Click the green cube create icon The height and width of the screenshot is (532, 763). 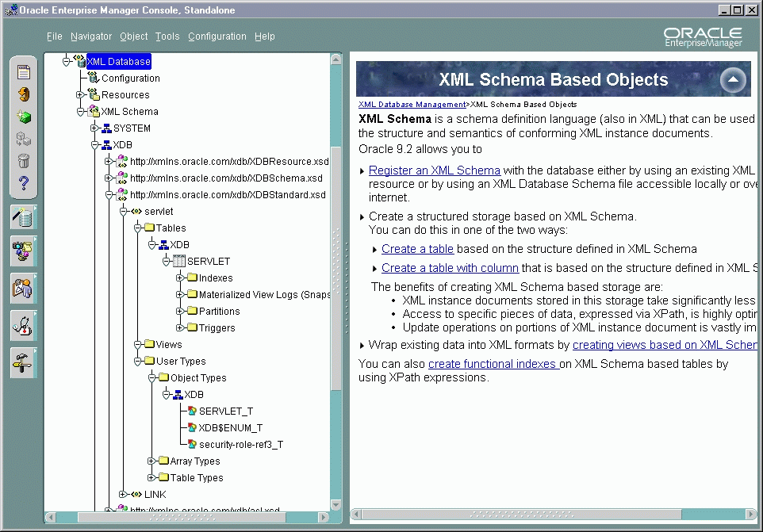tap(24, 117)
